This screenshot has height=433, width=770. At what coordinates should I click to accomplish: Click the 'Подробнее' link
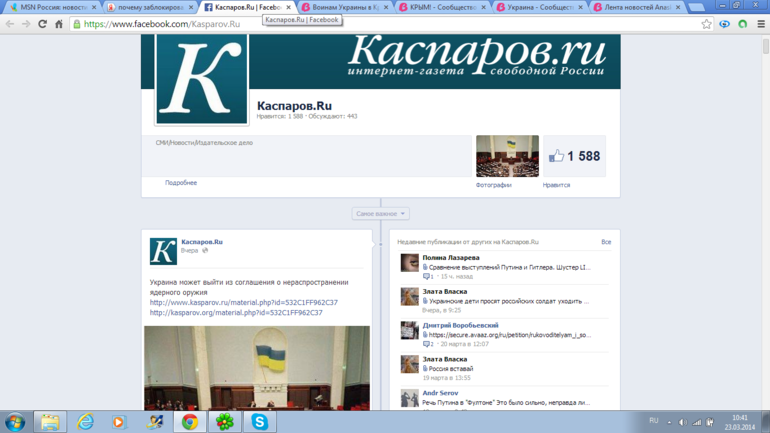coord(181,183)
